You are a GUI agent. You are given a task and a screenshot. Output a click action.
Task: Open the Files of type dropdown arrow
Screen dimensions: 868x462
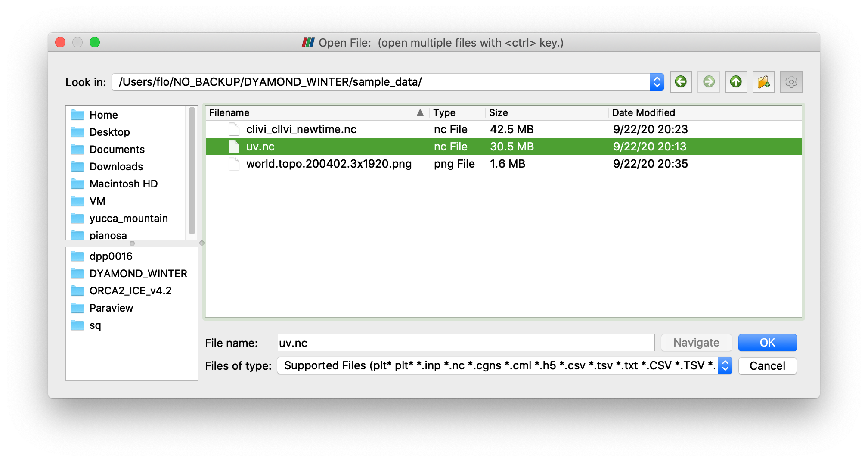pyautogui.click(x=725, y=366)
